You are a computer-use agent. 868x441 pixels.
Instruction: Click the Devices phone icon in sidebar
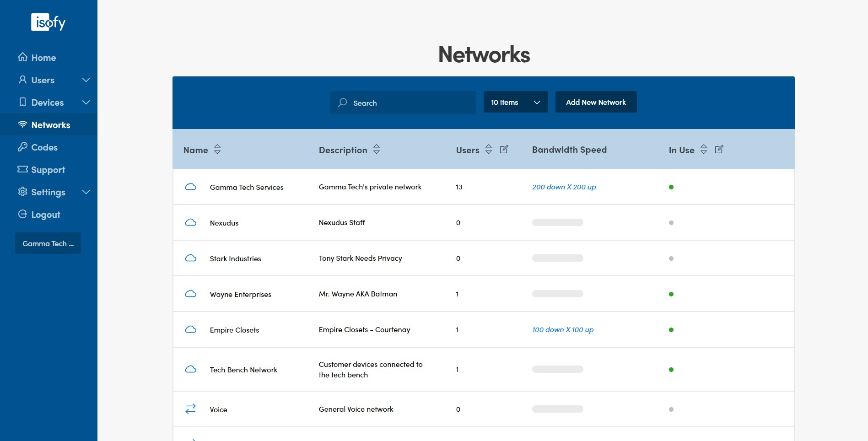[x=22, y=102]
